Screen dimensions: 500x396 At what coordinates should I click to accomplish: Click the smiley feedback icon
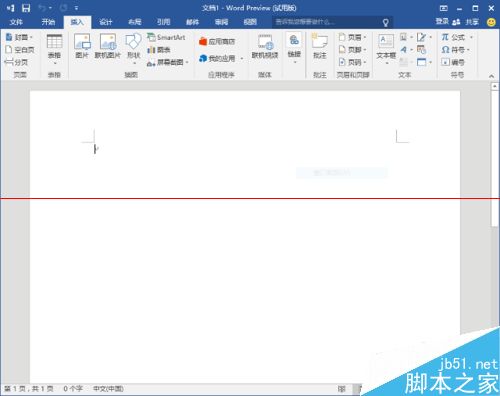tap(491, 22)
